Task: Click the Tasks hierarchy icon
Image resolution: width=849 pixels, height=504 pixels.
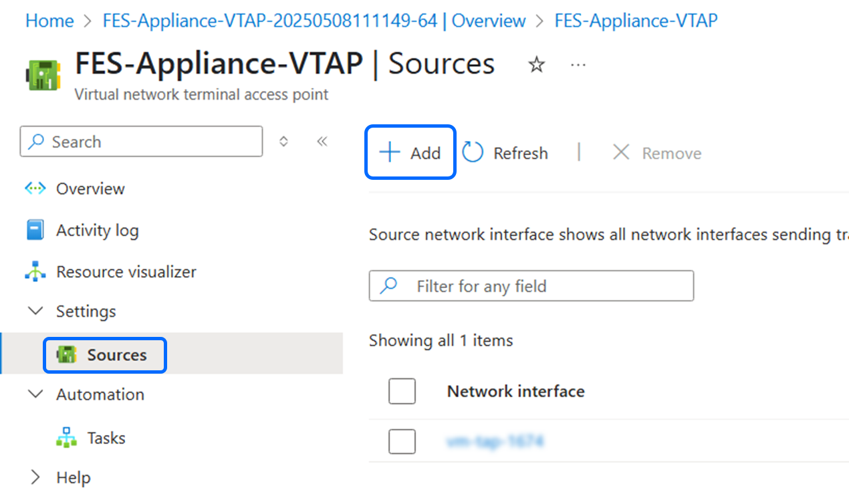Action: tap(66, 438)
